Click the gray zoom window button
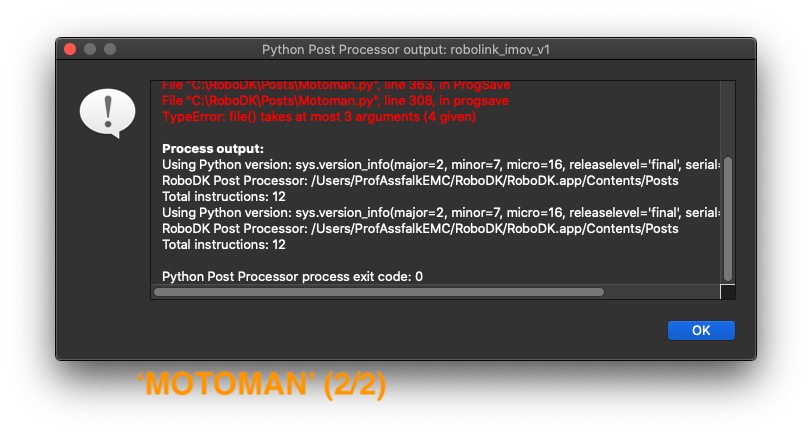 point(110,48)
